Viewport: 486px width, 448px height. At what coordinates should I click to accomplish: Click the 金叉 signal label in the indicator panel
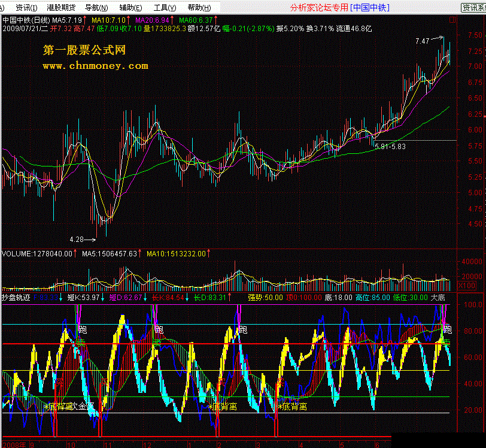tap(86, 406)
